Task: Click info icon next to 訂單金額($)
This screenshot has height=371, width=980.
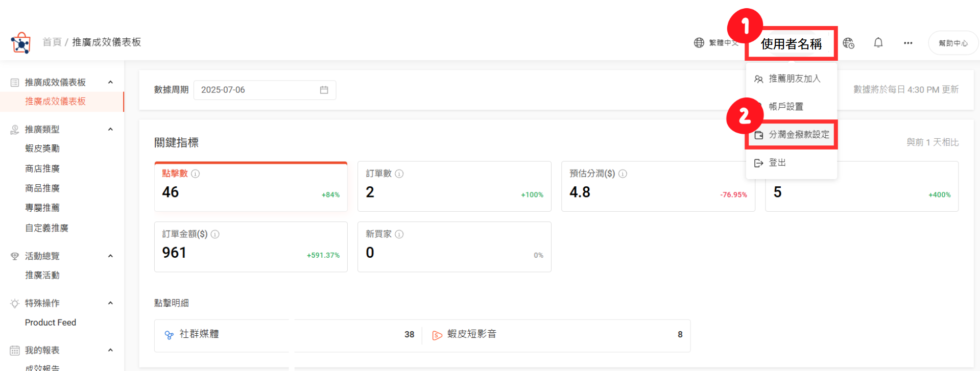Action: [x=215, y=234]
